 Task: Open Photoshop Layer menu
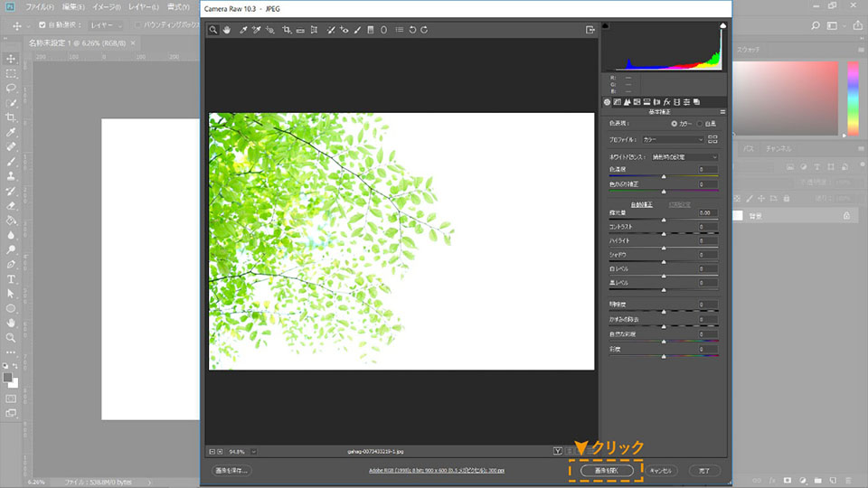144,7
